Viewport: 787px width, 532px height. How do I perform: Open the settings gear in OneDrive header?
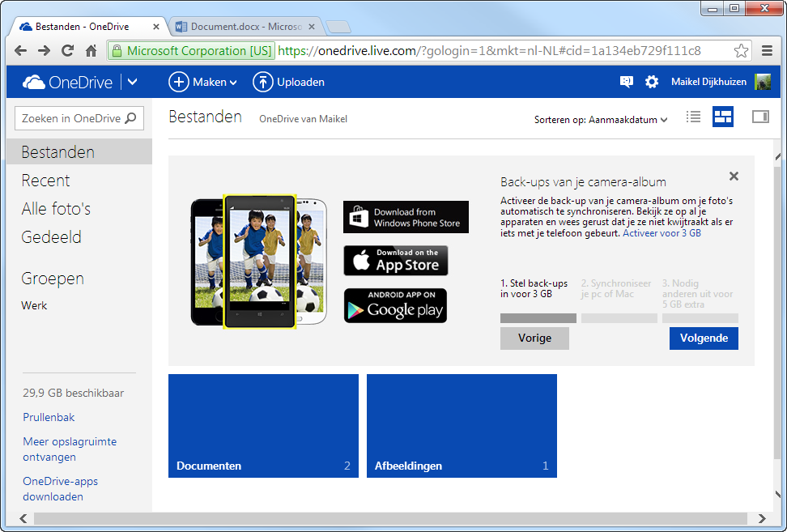pos(652,82)
